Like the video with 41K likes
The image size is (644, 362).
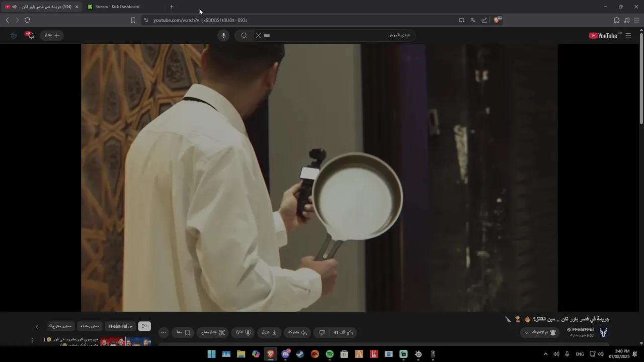click(343, 332)
